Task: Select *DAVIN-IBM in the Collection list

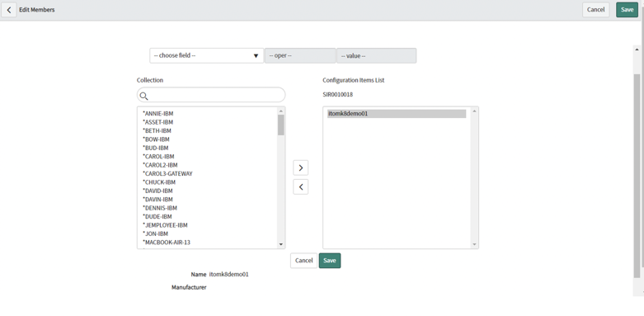Action: [157, 200]
